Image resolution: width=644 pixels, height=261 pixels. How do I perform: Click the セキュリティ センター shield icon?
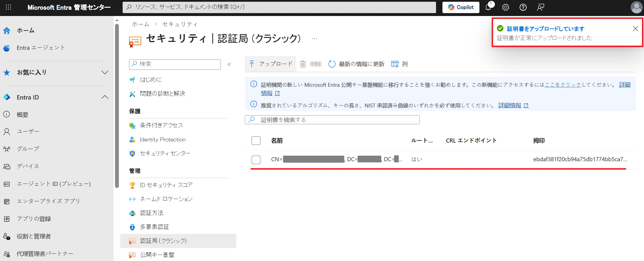[132, 153]
